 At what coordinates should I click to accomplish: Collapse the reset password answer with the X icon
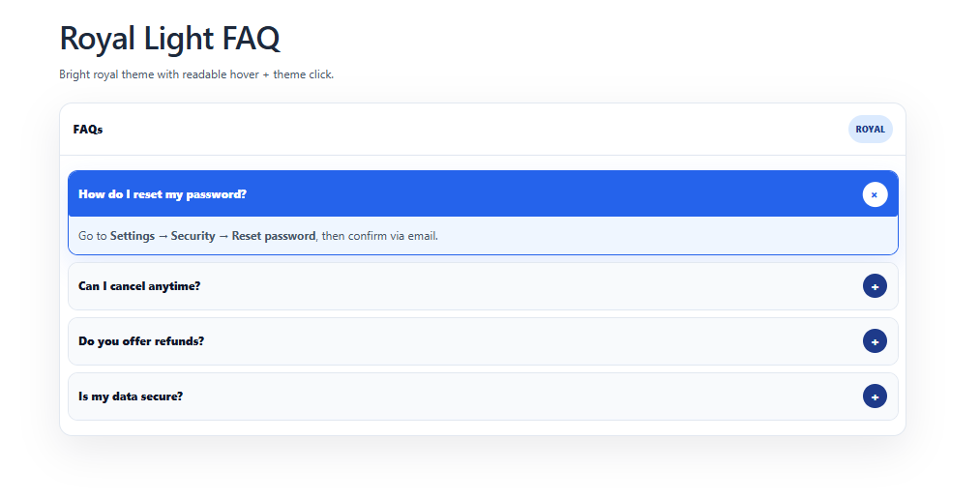coord(875,194)
